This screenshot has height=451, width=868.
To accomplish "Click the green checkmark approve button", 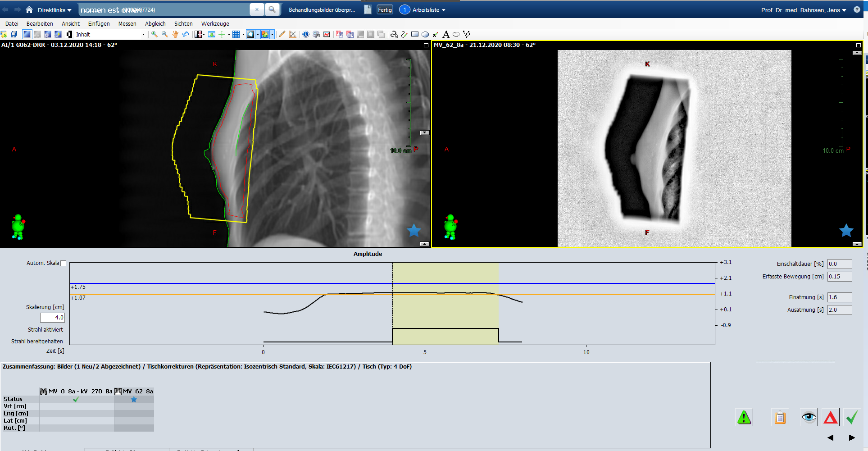I will pos(852,418).
